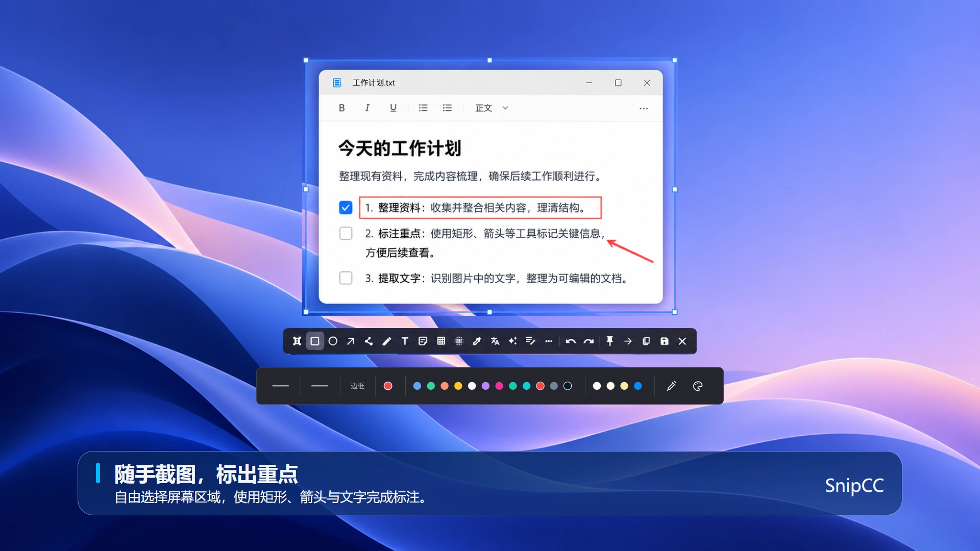Click the AI sparkle icon
Viewport: 980px width, 551px height.
(513, 341)
